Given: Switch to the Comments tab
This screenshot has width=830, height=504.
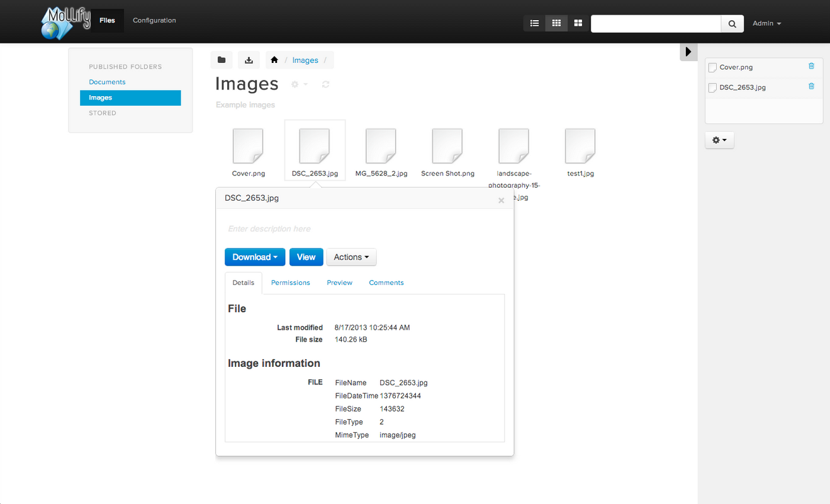Looking at the screenshot, I should click(386, 283).
